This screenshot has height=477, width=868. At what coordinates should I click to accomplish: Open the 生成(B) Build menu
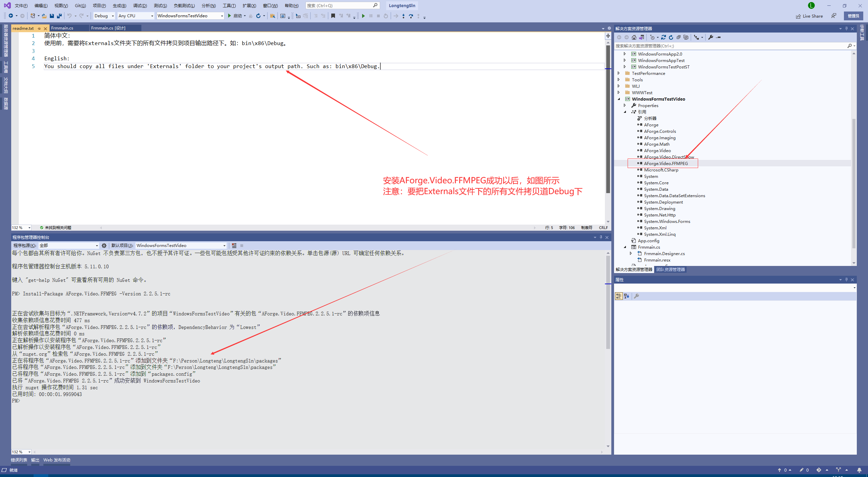point(119,5)
